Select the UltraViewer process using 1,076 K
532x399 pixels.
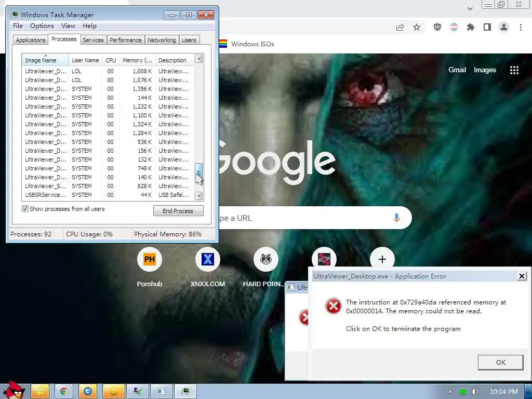click(x=108, y=80)
